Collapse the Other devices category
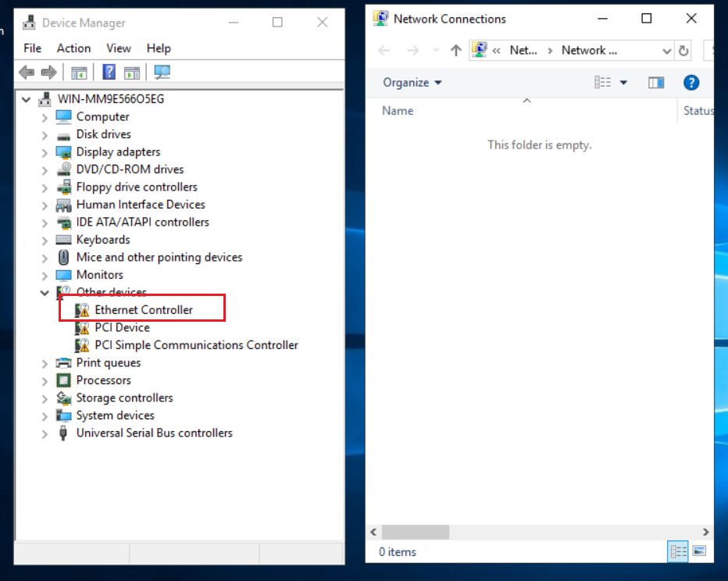Image resolution: width=728 pixels, height=581 pixels. [x=45, y=293]
